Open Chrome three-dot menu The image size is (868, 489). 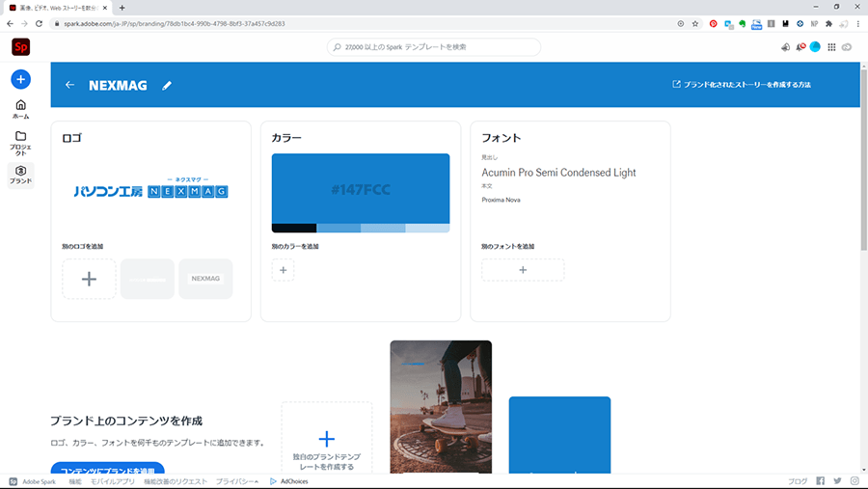tap(858, 24)
